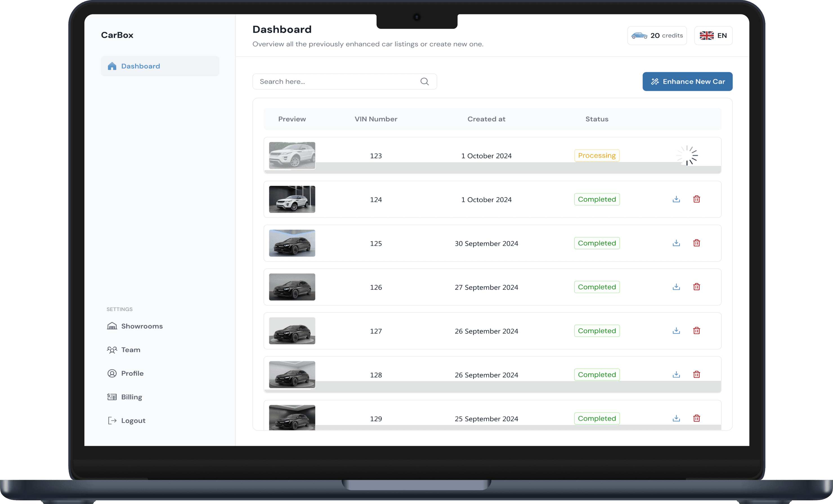The height and width of the screenshot is (504, 833).
Task: Open the preview thumbnail for VIN 125
Action: pos(292,243)
